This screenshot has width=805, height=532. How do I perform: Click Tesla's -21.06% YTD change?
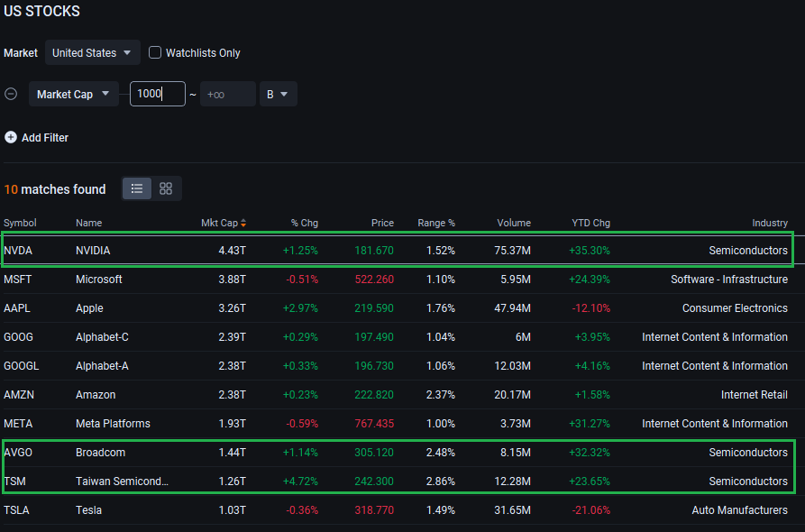tap(591, 510)
